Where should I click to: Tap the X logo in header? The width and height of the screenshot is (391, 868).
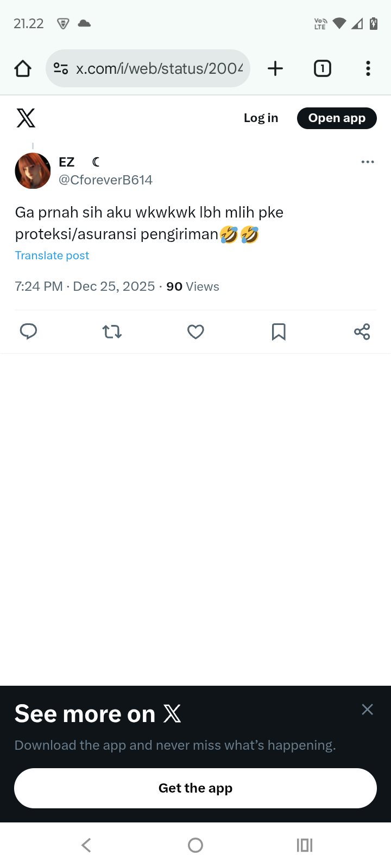point(26,118)
